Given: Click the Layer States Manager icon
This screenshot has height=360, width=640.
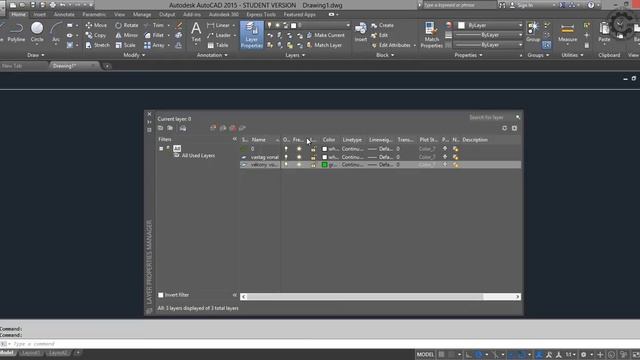Looking at the screenshot, I should (183, 128).
